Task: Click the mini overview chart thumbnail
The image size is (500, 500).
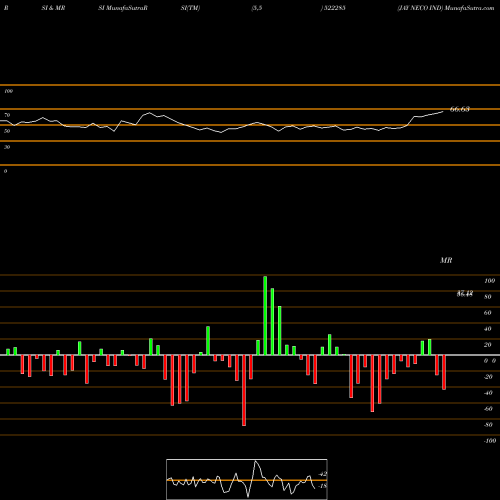Action: point(247,479)
